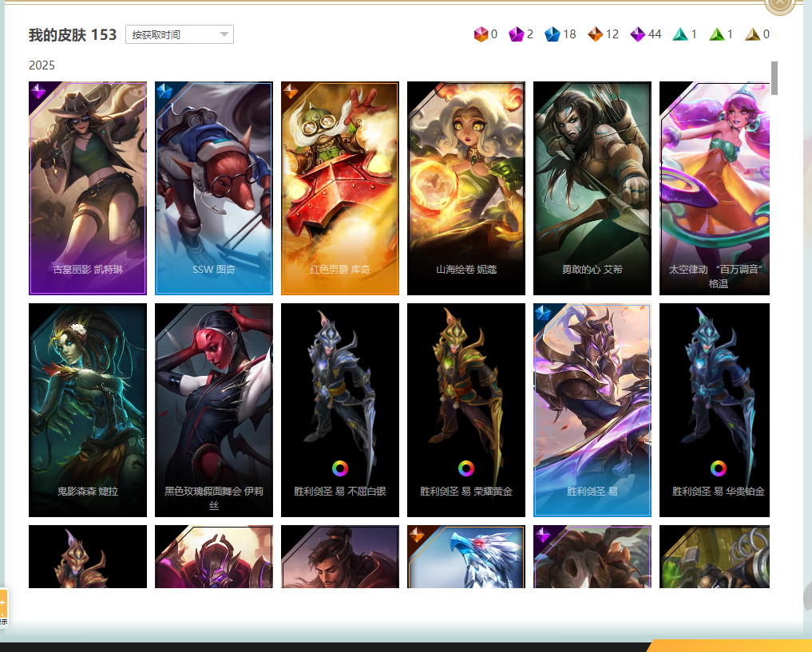Open the 胜利剑圣 易 不屈白银 chroma card

pos(339,410)
